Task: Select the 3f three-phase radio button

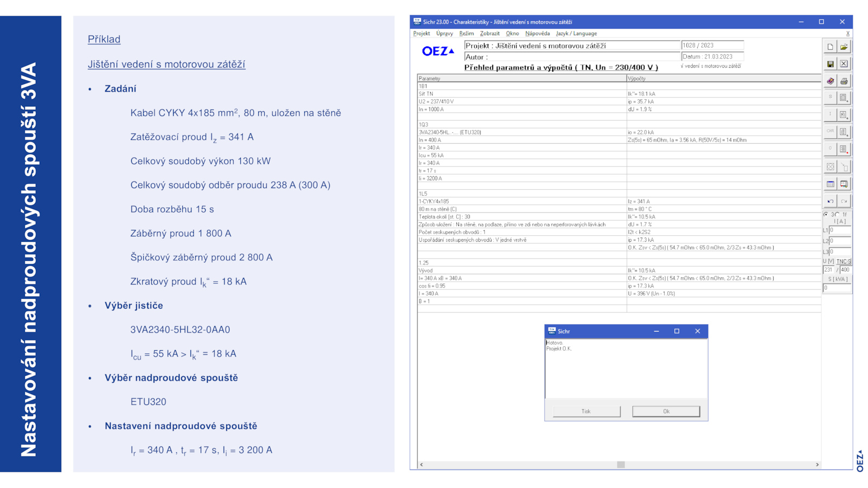Action: point(826,214)
